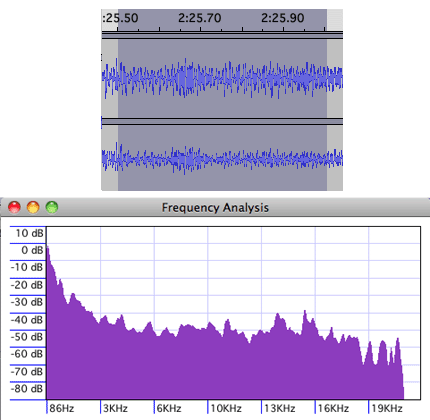Click the 0 dB gridline label
Image resolution: width=430 pixels, height=420 pixels.
[x=32, y=250]
